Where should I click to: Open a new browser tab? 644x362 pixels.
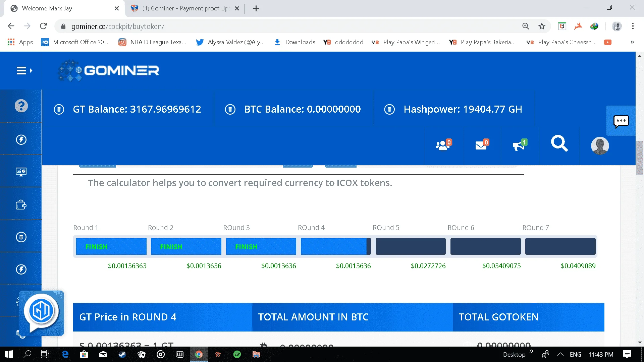coord(256,8)
